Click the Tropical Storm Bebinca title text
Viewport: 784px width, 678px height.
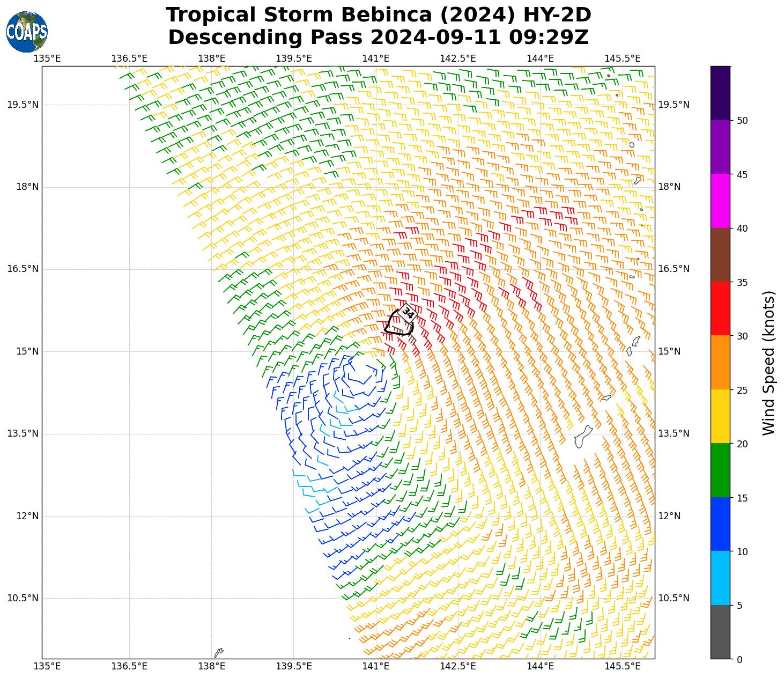[378, 15]
